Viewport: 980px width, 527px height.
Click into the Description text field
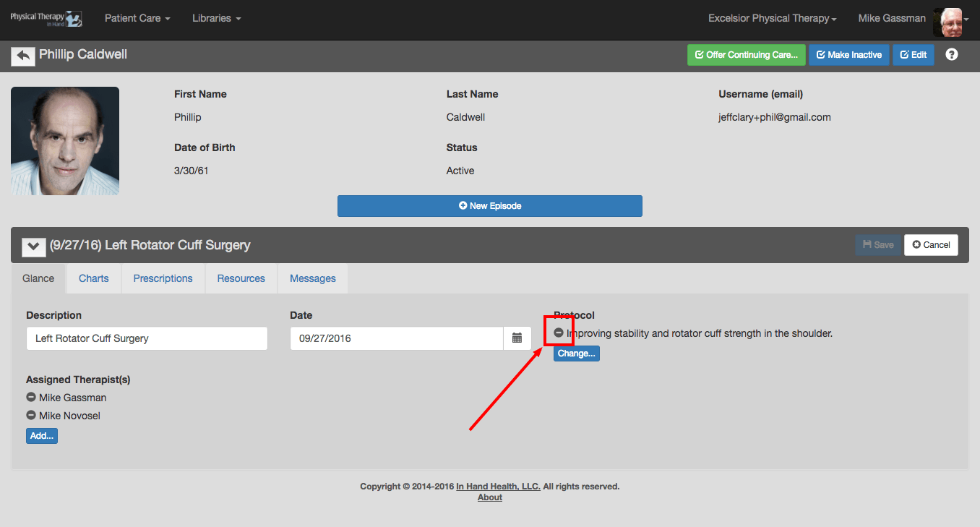(147, 338)
